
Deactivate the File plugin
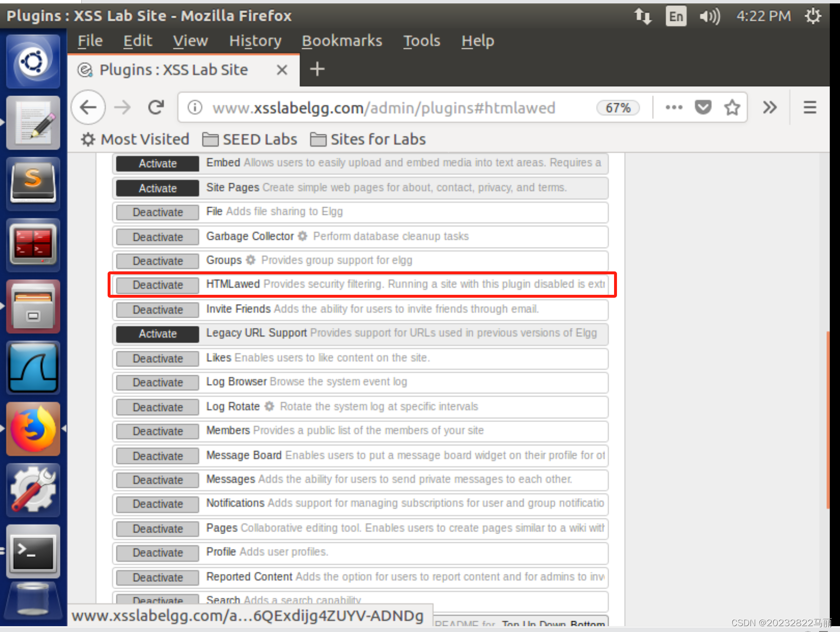click(x=158, y=212)
